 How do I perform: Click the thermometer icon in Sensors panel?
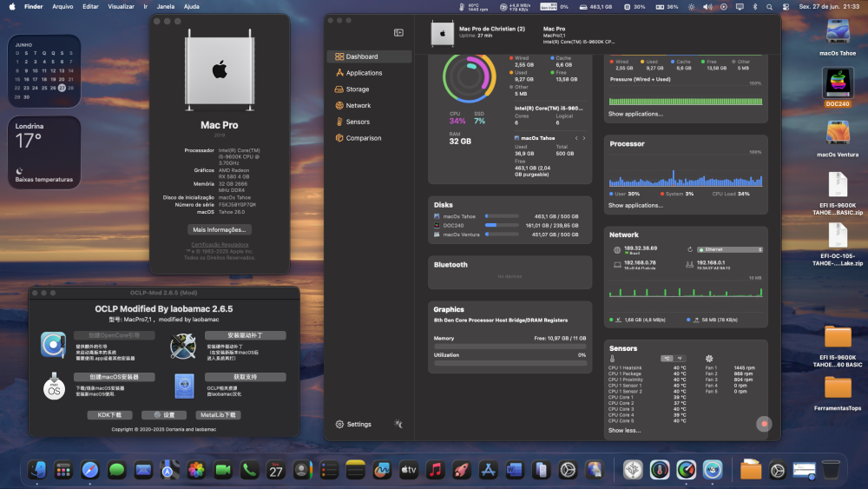point(612,359)
